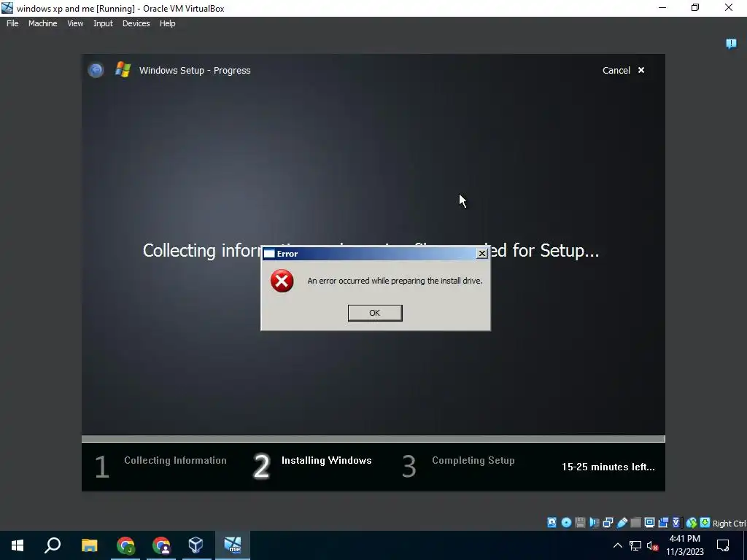Click the network adapter indicator in the status bar
This screenshot has height=560, width=747.
coord(608,522)
